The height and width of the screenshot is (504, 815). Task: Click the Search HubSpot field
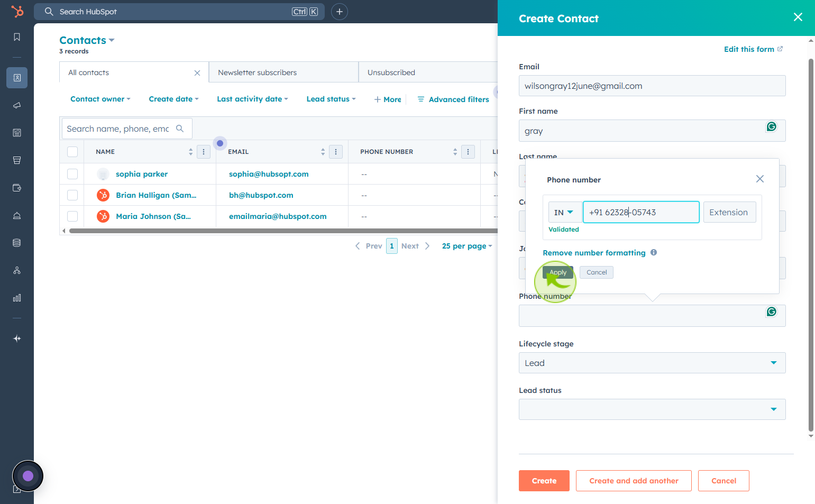pos(179,12)
